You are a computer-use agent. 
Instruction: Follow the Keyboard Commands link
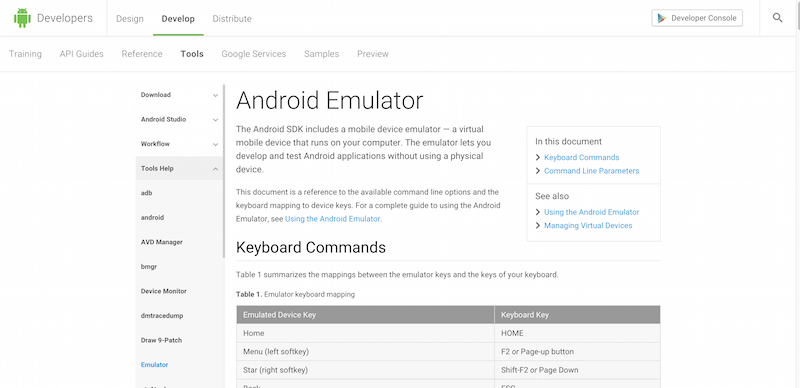pos(582,158)
